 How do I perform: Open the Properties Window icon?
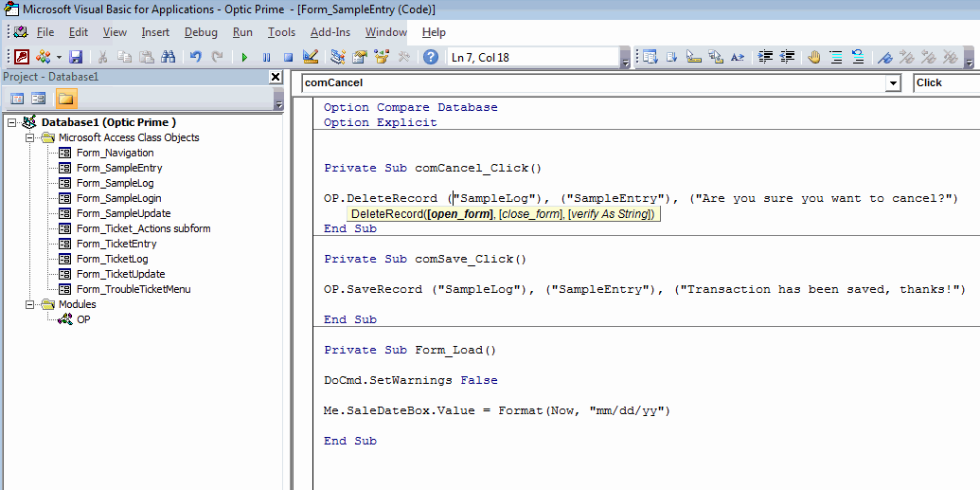(x=360, y=57)
